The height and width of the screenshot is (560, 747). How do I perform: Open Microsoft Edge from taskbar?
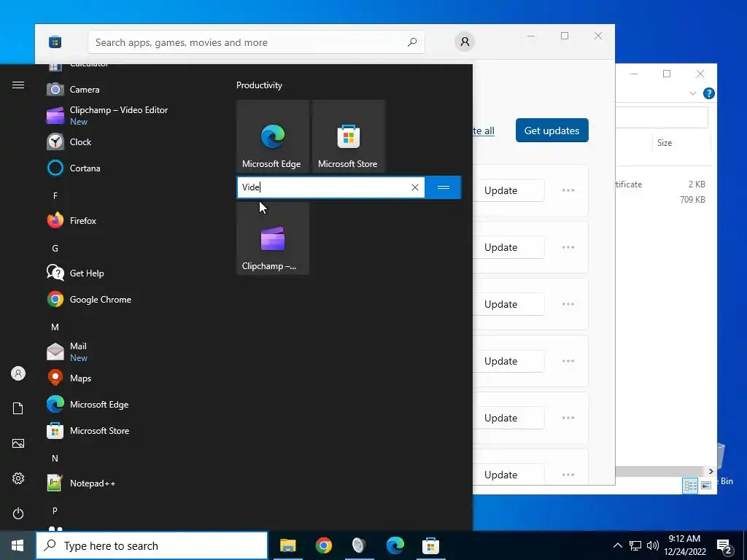(395, 545)
